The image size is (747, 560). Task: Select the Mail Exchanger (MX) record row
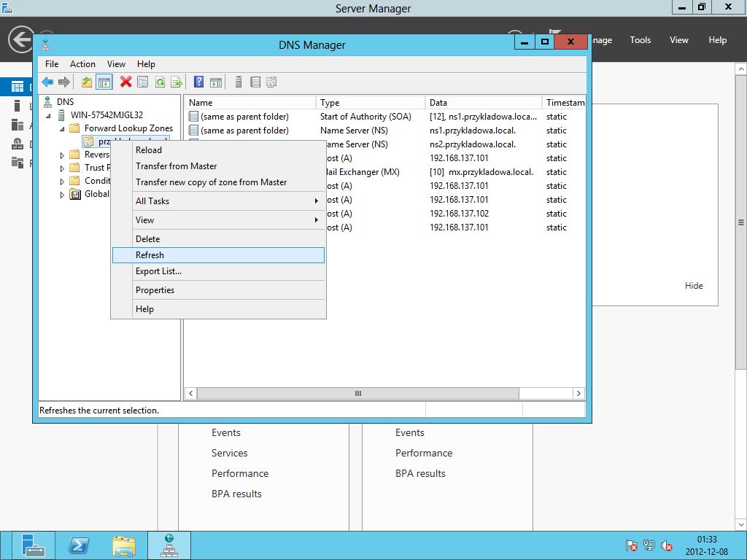click(x=385, y=172)
